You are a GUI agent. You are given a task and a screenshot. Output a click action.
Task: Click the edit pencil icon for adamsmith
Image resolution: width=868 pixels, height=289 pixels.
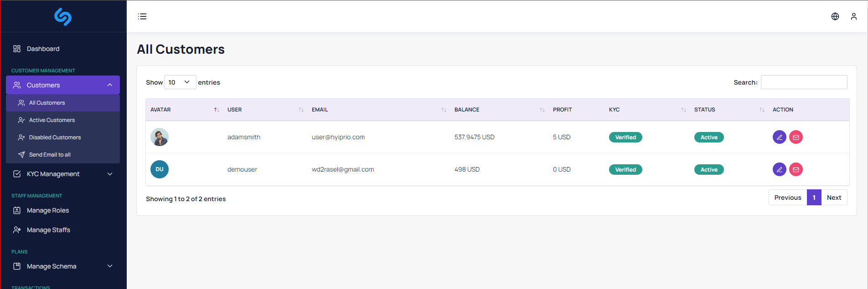coord(779,137)
